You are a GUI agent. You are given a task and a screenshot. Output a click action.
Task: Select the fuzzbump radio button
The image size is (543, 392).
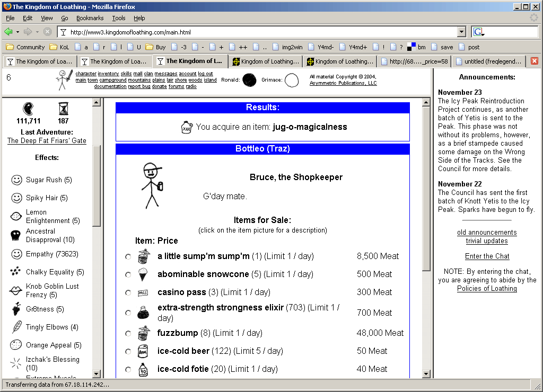pos(128,334)
